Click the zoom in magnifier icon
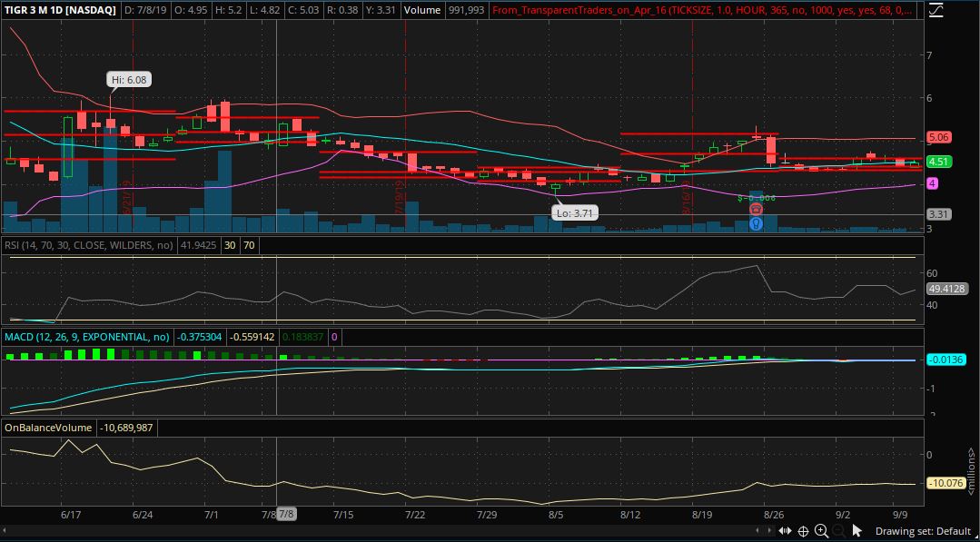980x542 pixels. pos(821,531)
